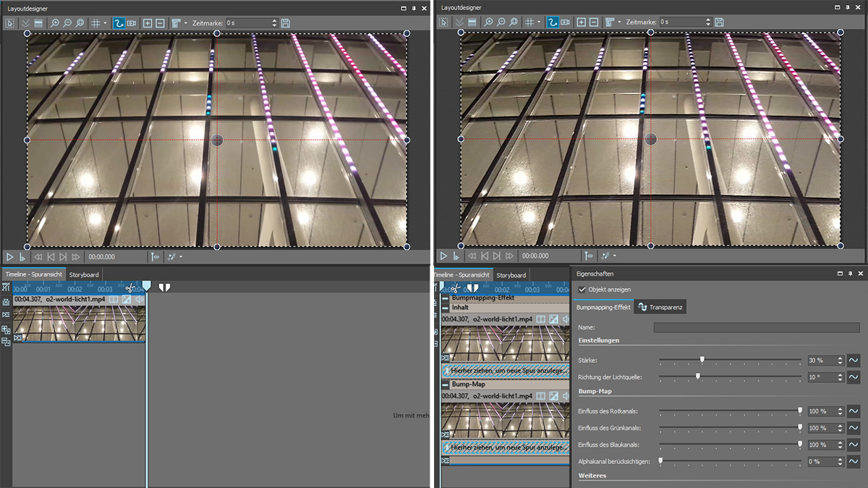Mute the clip's speaker icon in the Bump-Map track
The height and width of the screenshot is (488, 868).
[566, 396]
